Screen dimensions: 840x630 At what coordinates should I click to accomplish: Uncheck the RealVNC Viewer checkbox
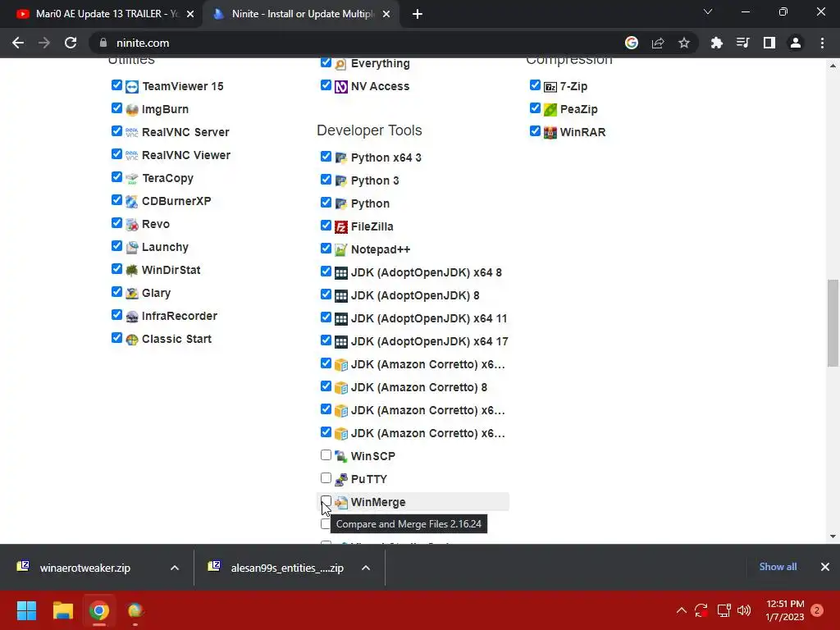point(116,154)
